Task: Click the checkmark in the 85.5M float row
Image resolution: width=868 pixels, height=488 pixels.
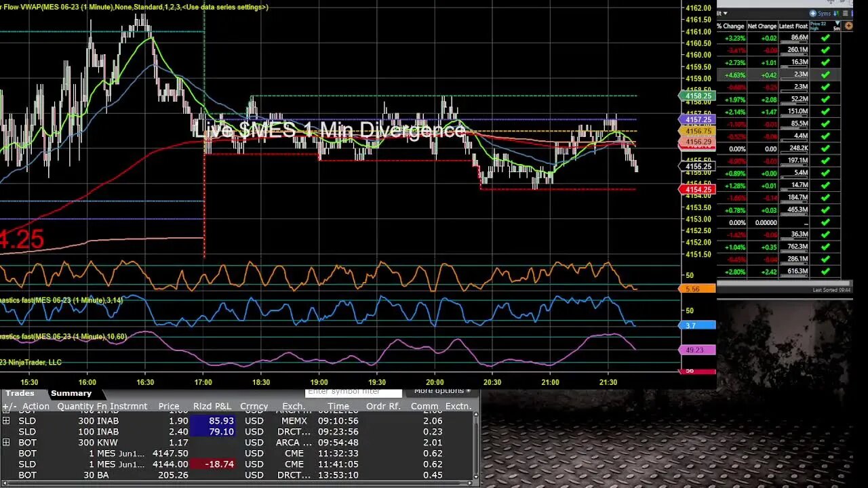Action: coord(825,124)
